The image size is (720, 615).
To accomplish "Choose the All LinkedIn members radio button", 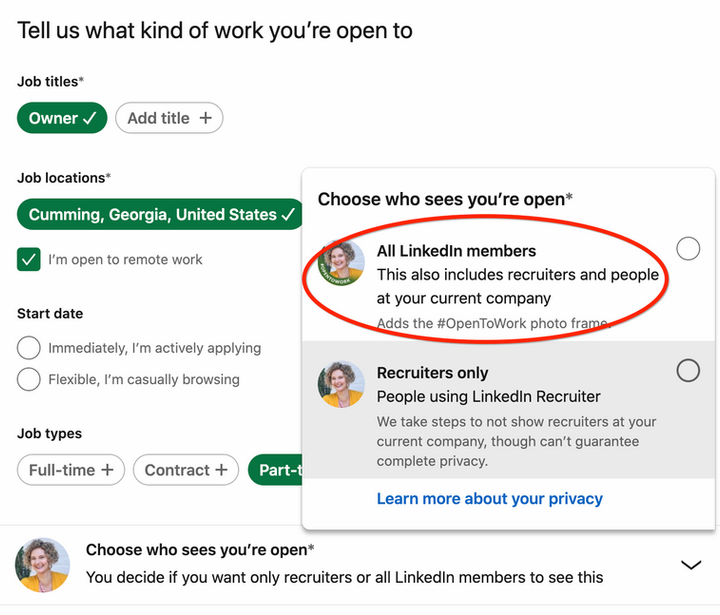I will (688, 248).
